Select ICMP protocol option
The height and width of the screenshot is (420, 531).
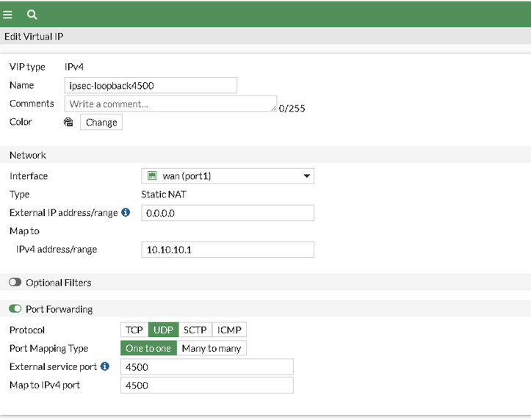pos(229,330)
